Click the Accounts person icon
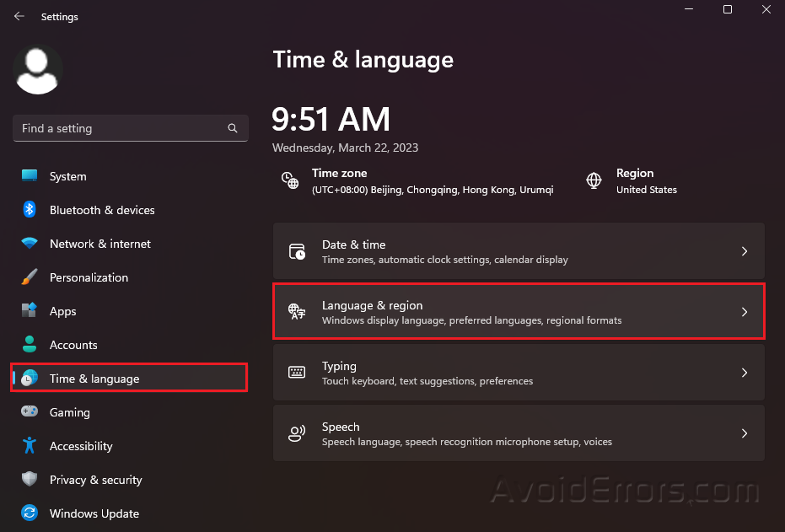This screenshot has height=532, width=785. [28, 345]
